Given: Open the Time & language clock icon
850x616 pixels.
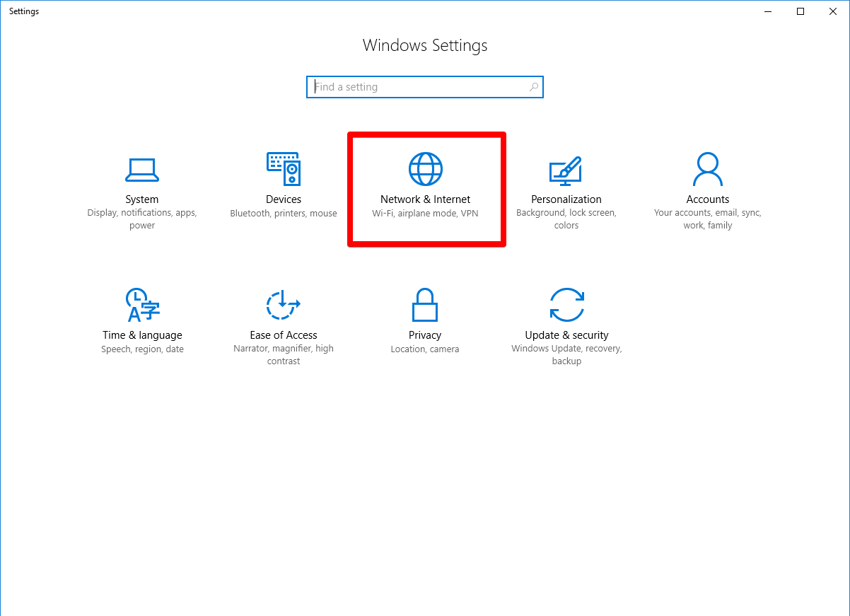Looking at the screenshot, I should [x=141, y=305].
